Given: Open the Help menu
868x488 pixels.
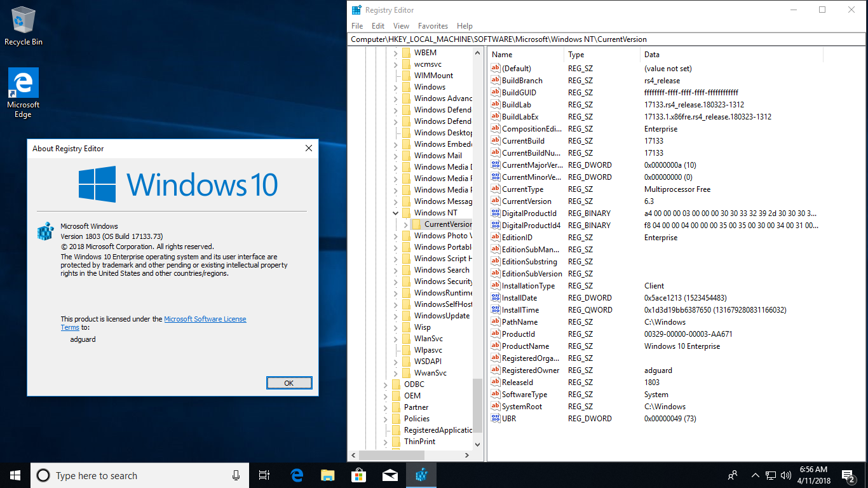Looking at the screenshot, I should (465, 26).
